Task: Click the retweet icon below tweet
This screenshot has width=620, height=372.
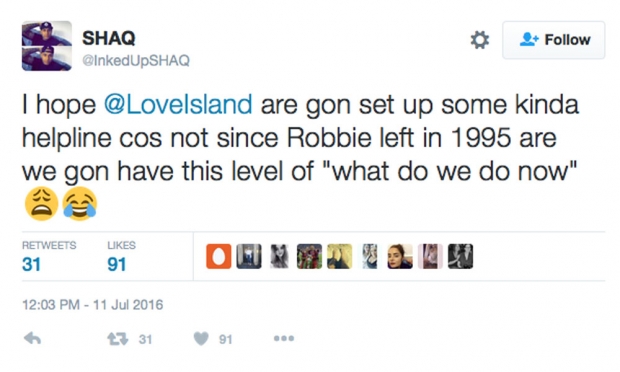Action: point(118,339)
